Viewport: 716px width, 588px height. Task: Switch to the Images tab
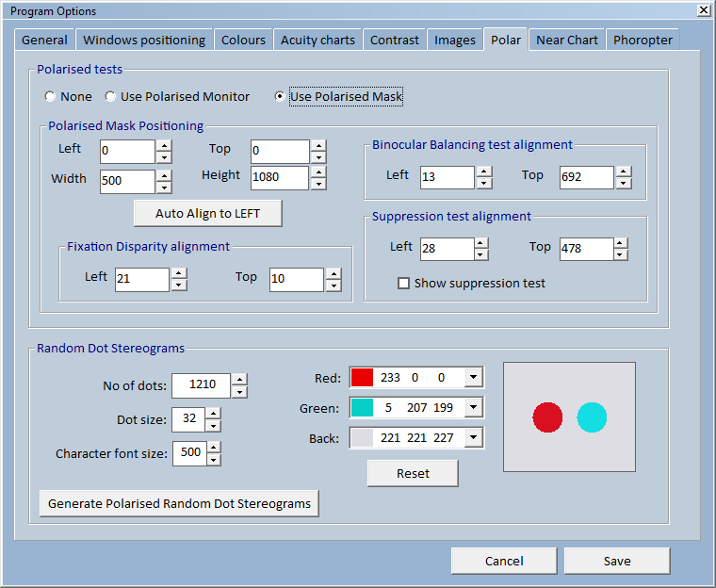tap(455, 40)
